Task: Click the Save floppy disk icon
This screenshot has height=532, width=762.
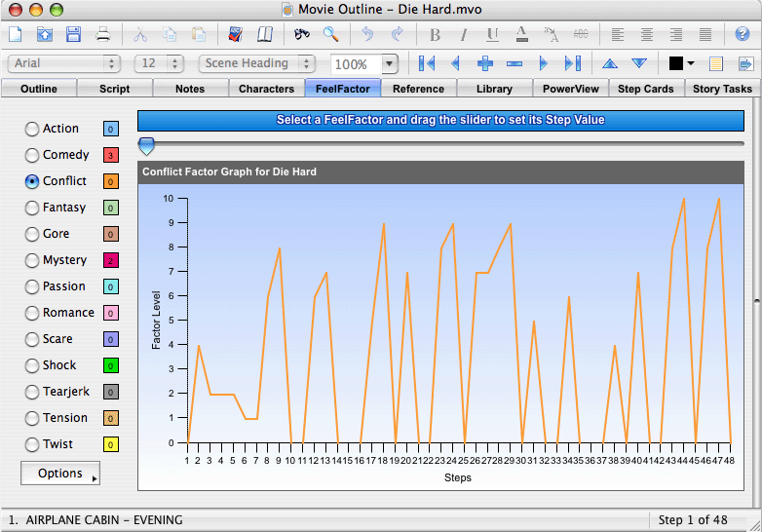Action: 73,35
